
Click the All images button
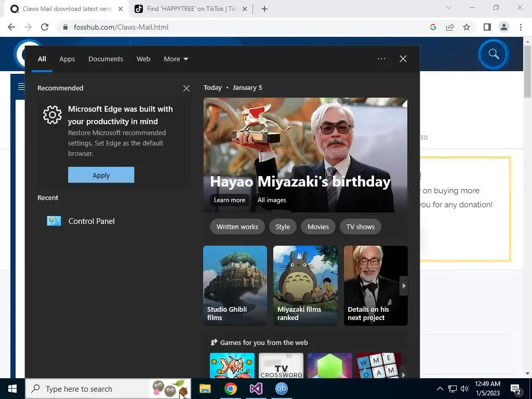click(272, 200)
